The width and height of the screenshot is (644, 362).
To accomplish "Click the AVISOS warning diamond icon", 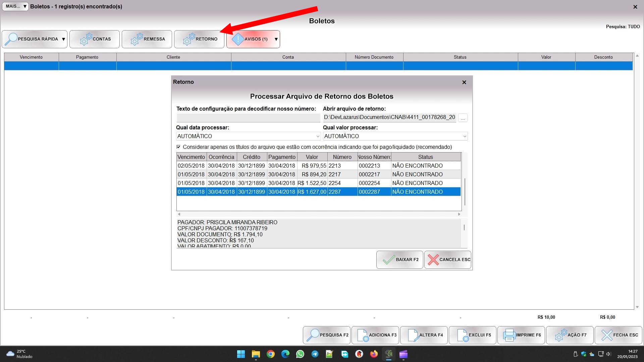I will coord(238,39).
